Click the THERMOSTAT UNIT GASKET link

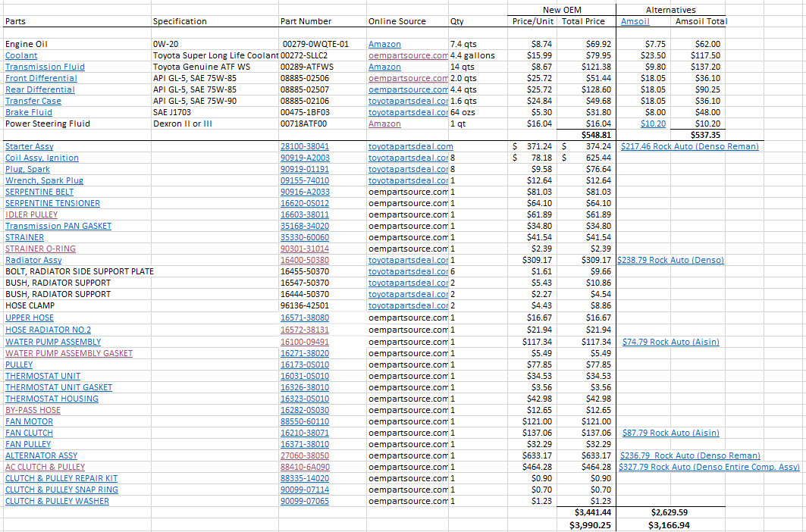coord(58,387)
